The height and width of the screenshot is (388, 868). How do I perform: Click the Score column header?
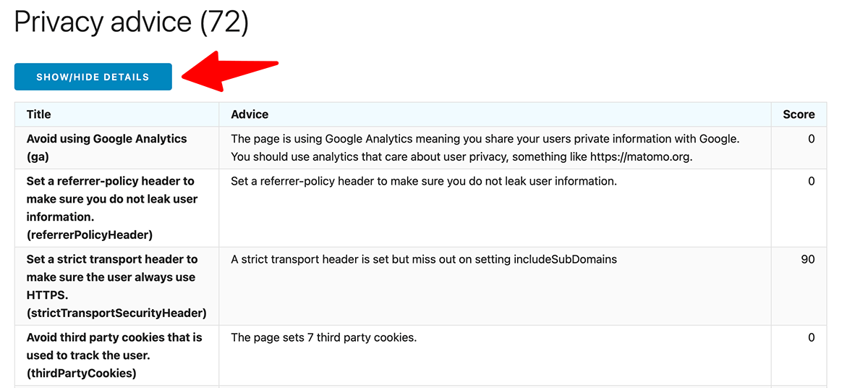tap(799, 114)
